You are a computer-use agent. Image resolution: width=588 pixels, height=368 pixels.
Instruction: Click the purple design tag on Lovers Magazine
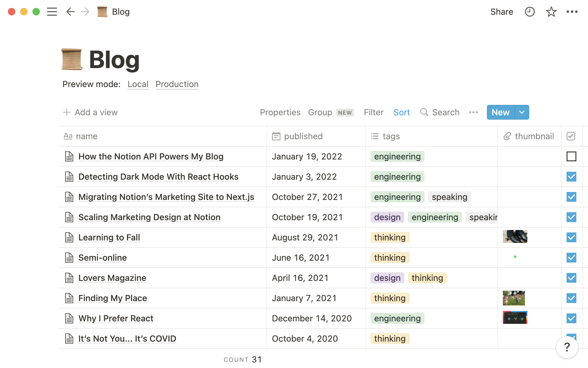387,278
